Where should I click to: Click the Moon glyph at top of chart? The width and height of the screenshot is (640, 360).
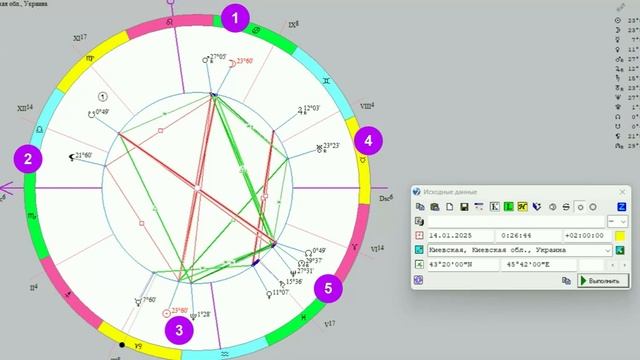[x=232, y=63]
